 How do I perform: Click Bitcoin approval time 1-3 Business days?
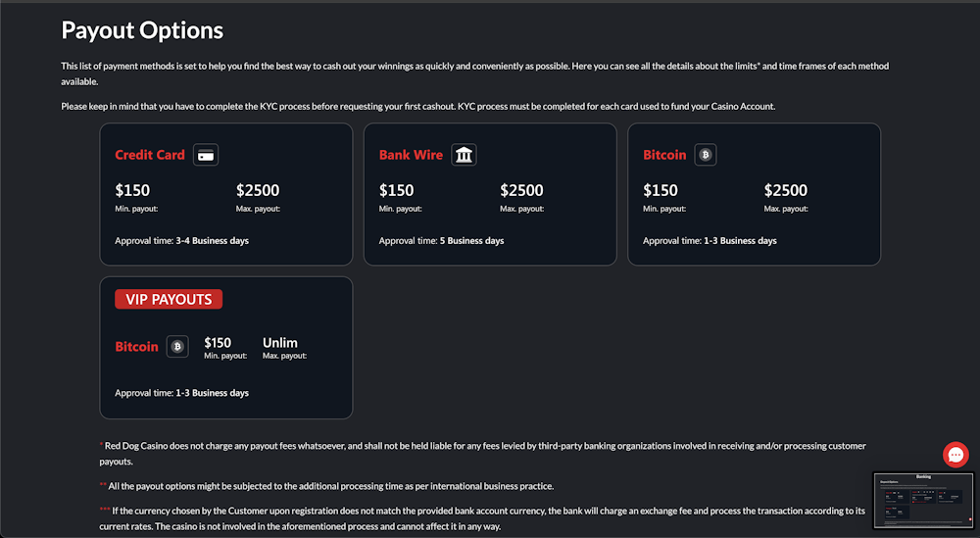(740, 240)
